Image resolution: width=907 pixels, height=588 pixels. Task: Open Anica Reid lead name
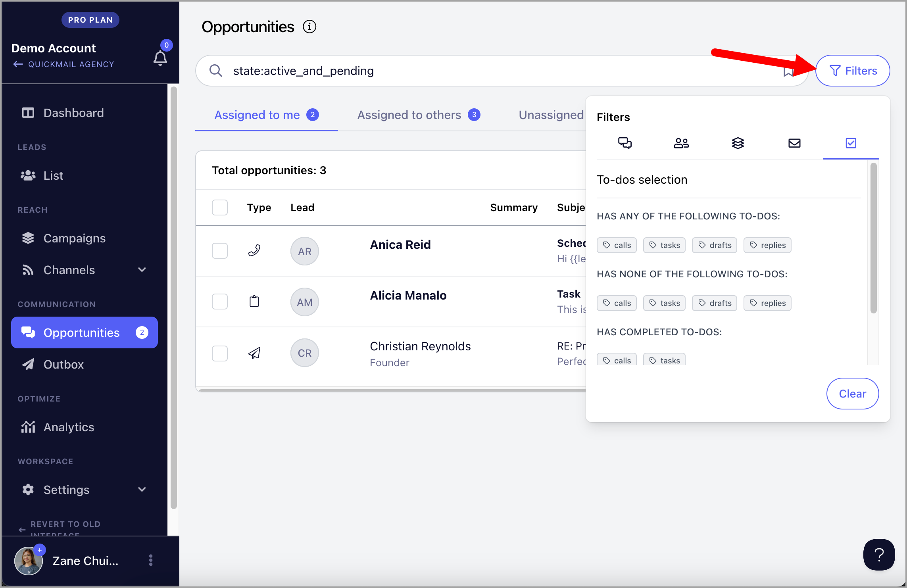[400, 245]
